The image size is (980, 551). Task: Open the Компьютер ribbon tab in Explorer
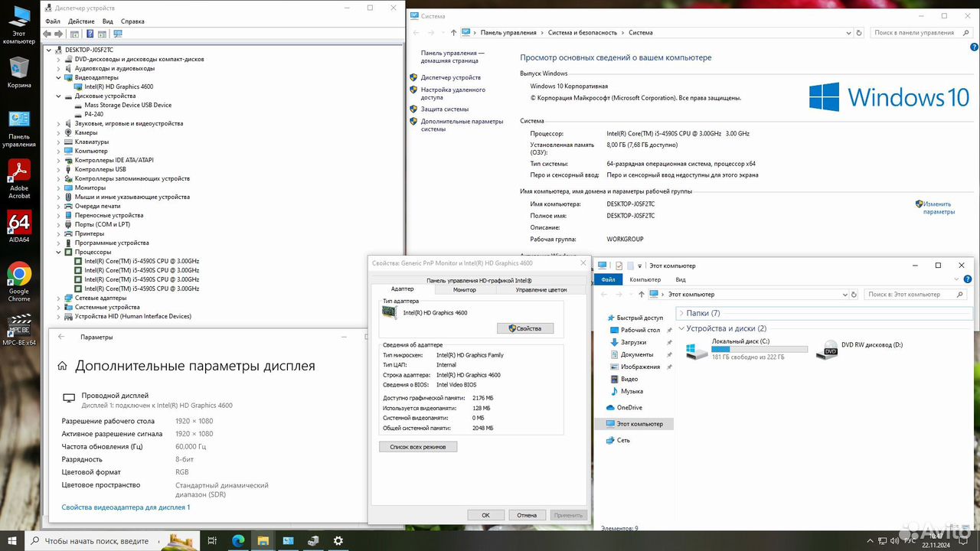(x=645, y=279)
